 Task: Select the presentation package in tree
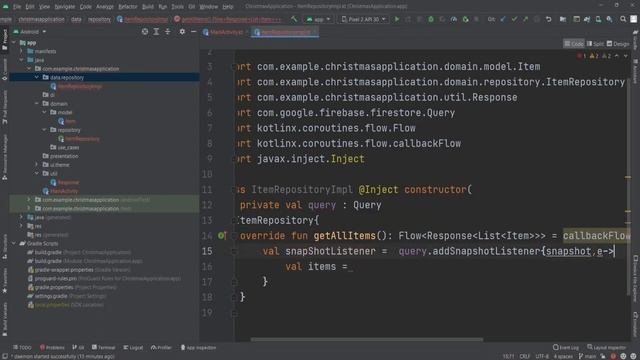click(x=60, y=156)
